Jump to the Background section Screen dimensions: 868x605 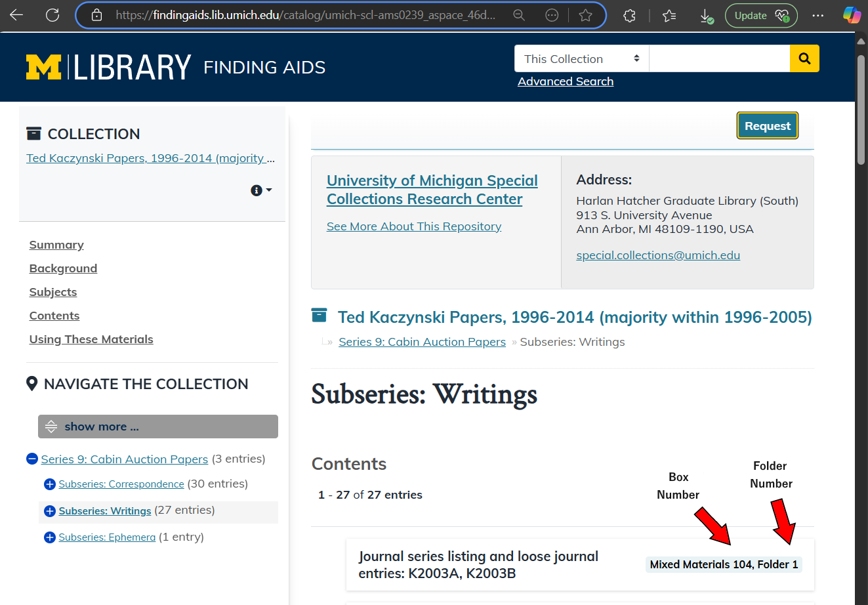(63, 268)
